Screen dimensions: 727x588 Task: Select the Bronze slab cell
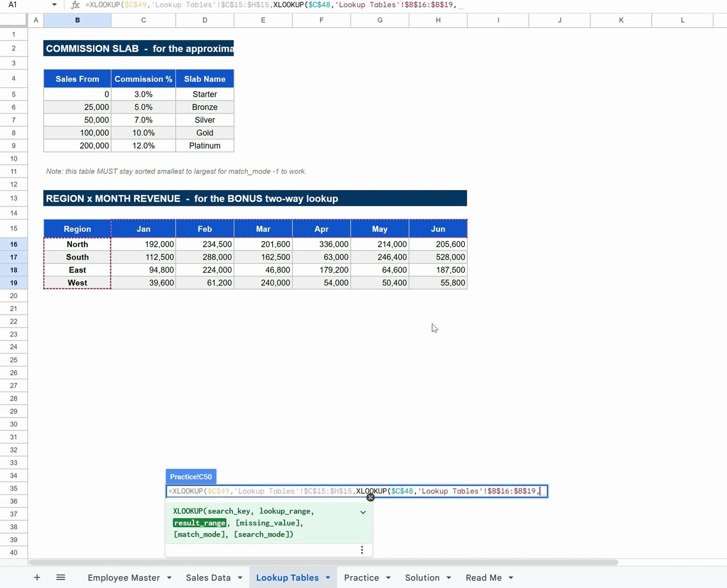coord(205,107)
